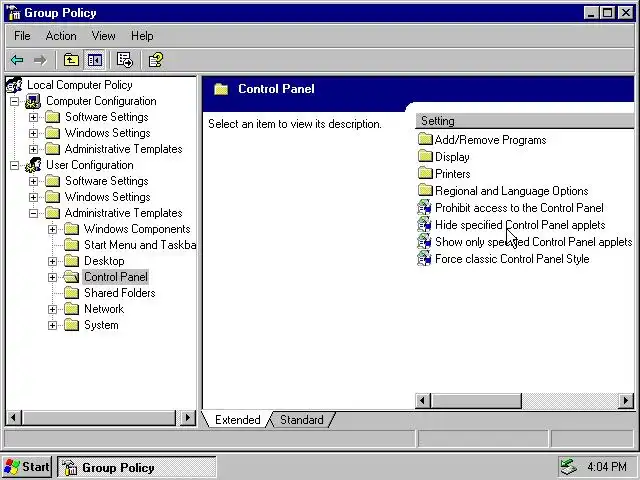Select the 'Windows Components' tree item label
640x480 pixels.
click(137, 229)
